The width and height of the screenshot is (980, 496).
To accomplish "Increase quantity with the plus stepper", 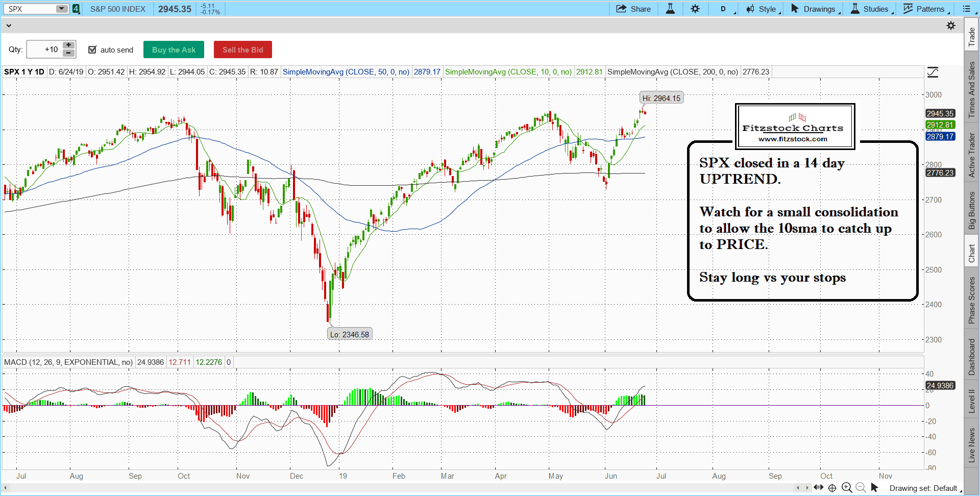I will click(x=68, y=45).
